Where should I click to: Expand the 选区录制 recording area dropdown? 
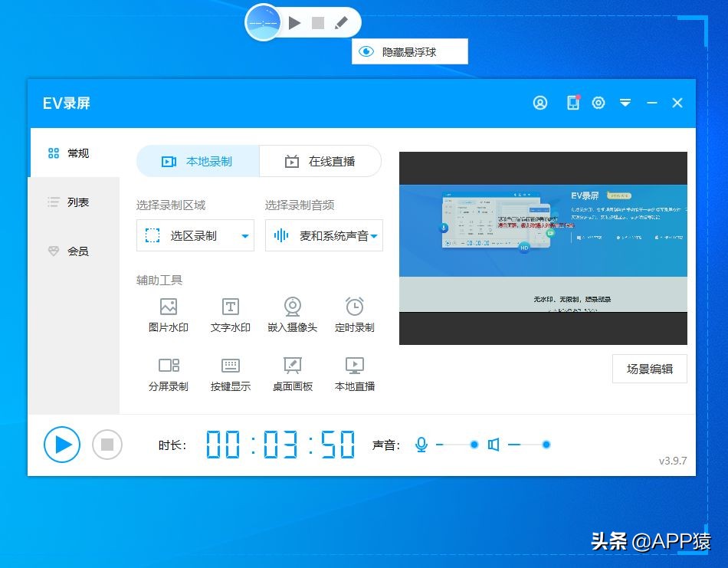pyautogui.click(x=245, y=235)
